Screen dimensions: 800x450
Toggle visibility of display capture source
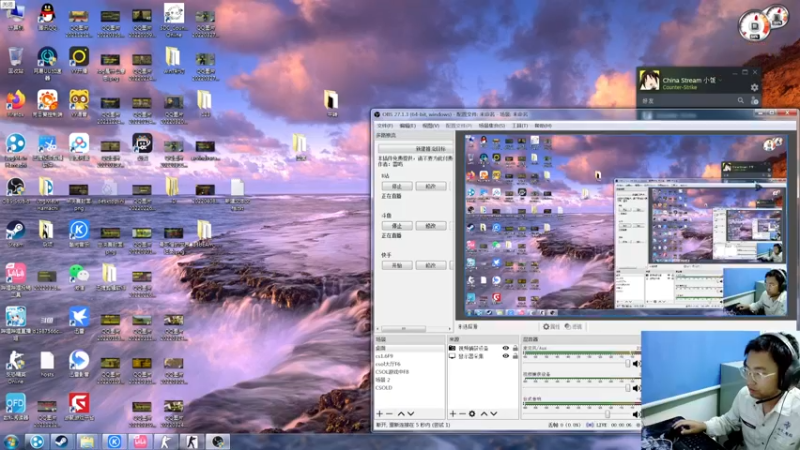coord(506,356)
